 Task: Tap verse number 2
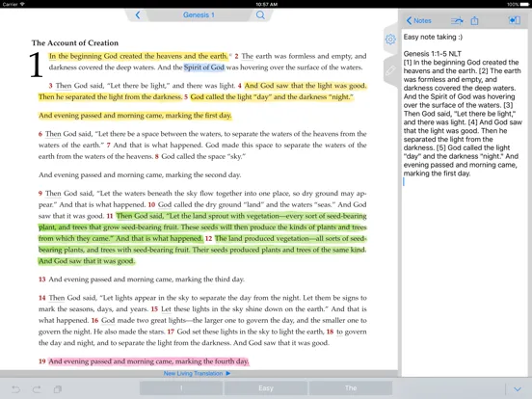[236, 56]
